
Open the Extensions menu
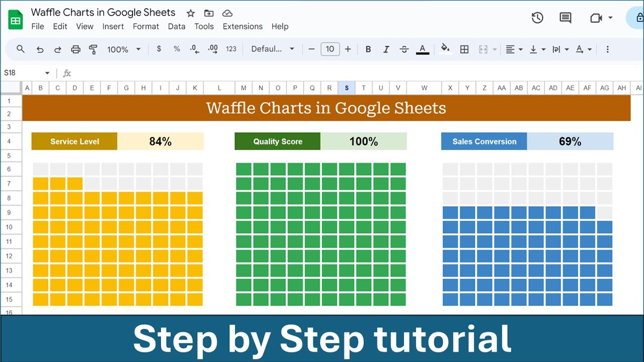243,26
